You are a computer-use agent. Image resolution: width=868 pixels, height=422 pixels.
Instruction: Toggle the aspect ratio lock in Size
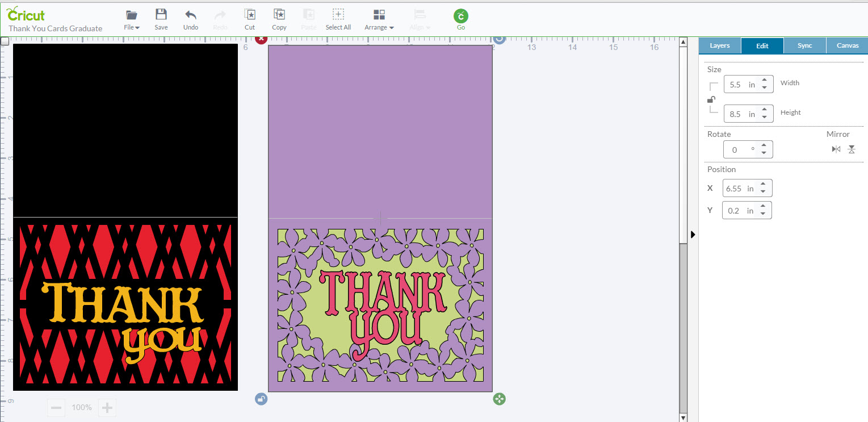click(x=711, y=99)
